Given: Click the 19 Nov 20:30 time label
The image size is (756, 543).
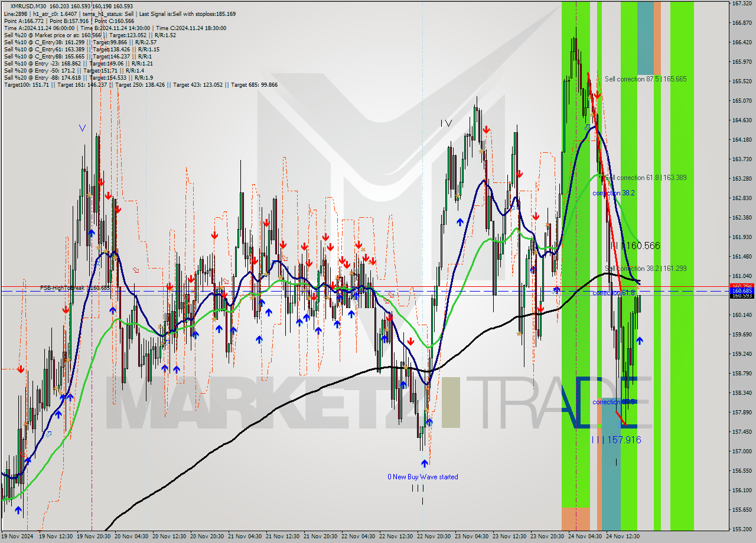Looking at the screenshot, I should pyautogui.click(x=94, y=537).
